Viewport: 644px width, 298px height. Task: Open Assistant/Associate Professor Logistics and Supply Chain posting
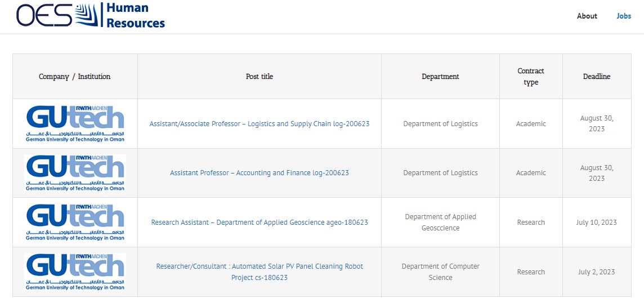point(260,124)
